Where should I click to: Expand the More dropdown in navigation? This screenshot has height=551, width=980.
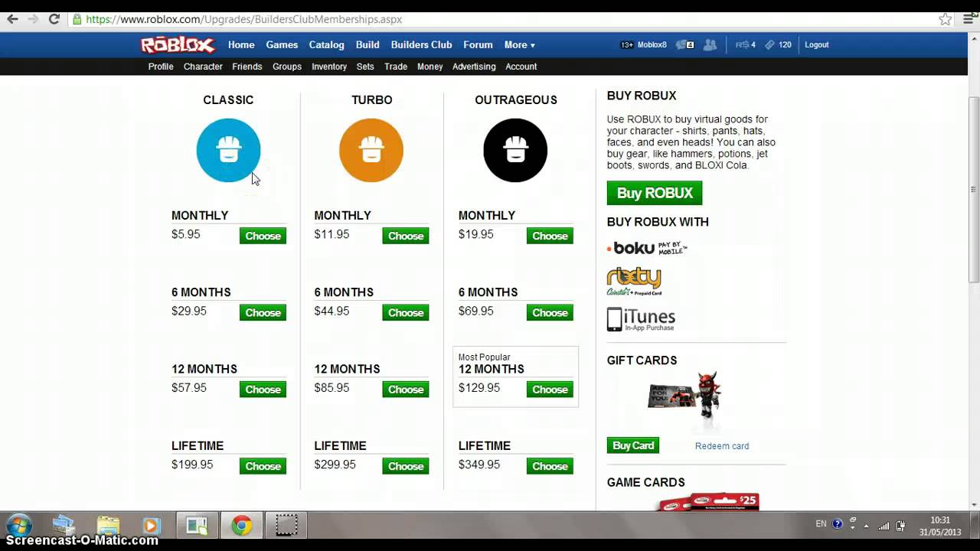pos(519,45)
